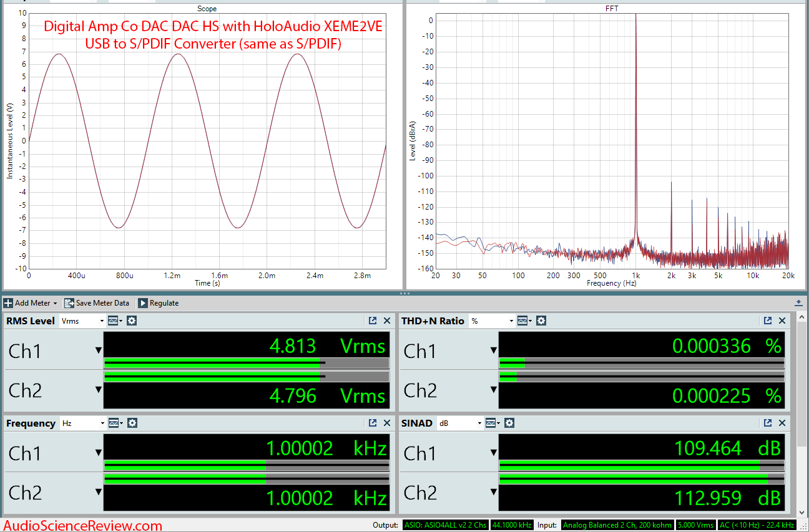This screenshot has width=809, height=532.
Task: Click the RMS Level Ch1 bar graph
Action: click(x=247, y=363)
